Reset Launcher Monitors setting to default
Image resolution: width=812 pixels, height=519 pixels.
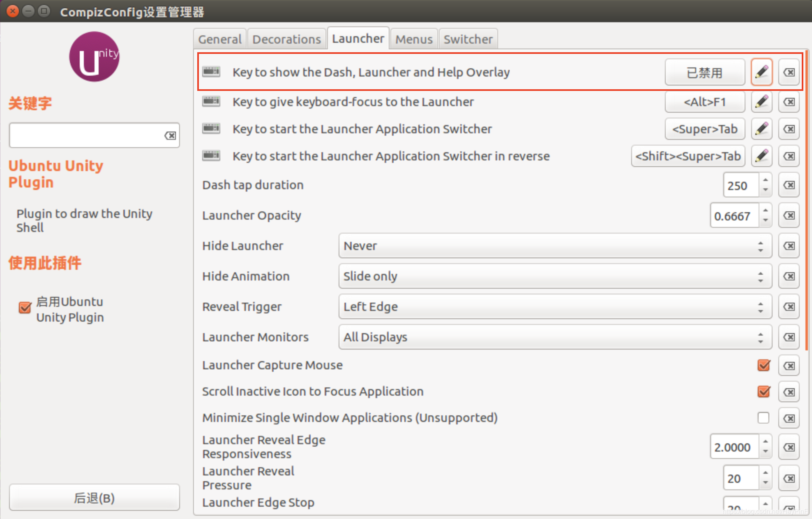pyautogui.click(x=789, y=337)
